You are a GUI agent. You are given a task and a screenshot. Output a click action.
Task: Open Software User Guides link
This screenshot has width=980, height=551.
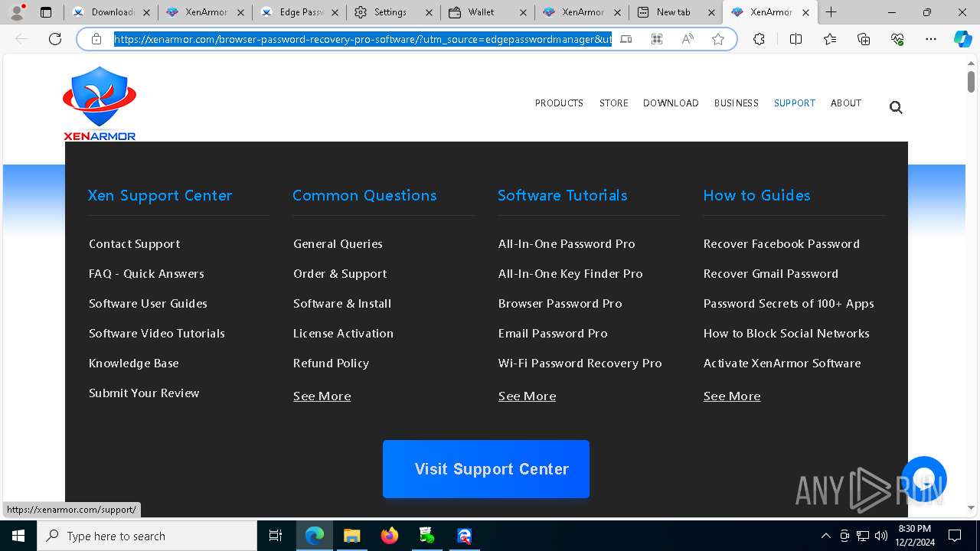tap(148, 304)
